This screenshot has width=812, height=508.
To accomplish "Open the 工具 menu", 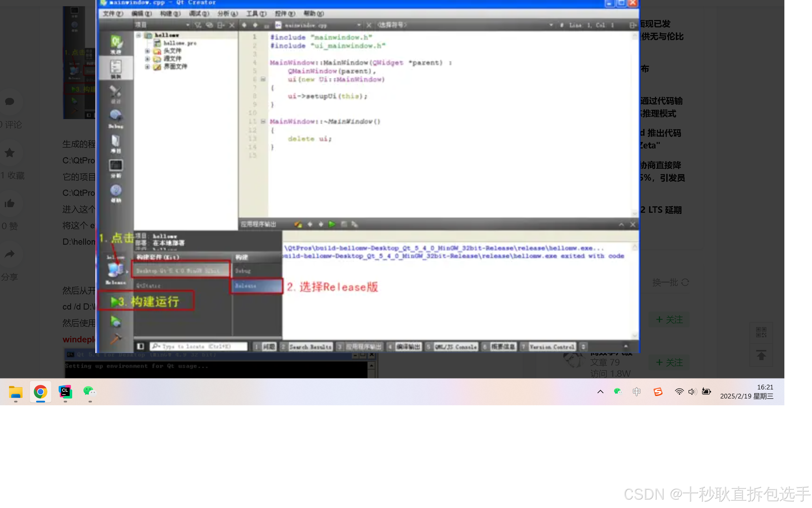I will pos(256,14).
